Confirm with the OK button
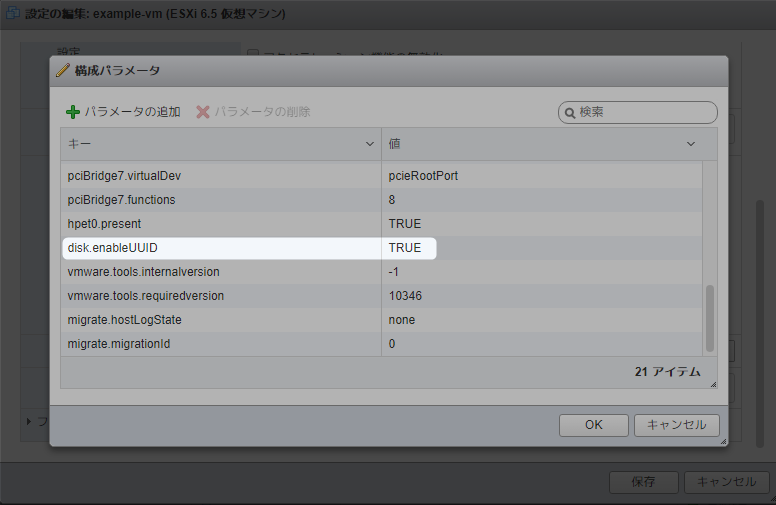The width and height of the screenshot is (776, 505). click(x=594, y=425)
